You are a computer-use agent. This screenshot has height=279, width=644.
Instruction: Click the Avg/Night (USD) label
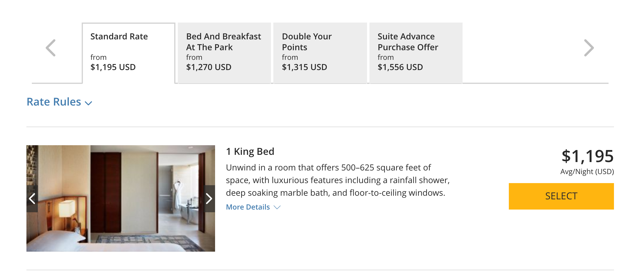pos(587,172)
